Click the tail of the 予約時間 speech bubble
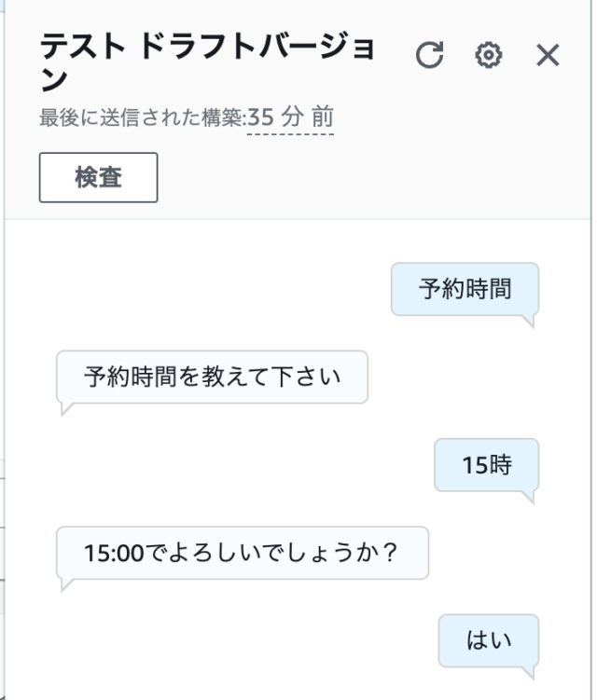Viewport: 597px width, 700px height. 528,321
